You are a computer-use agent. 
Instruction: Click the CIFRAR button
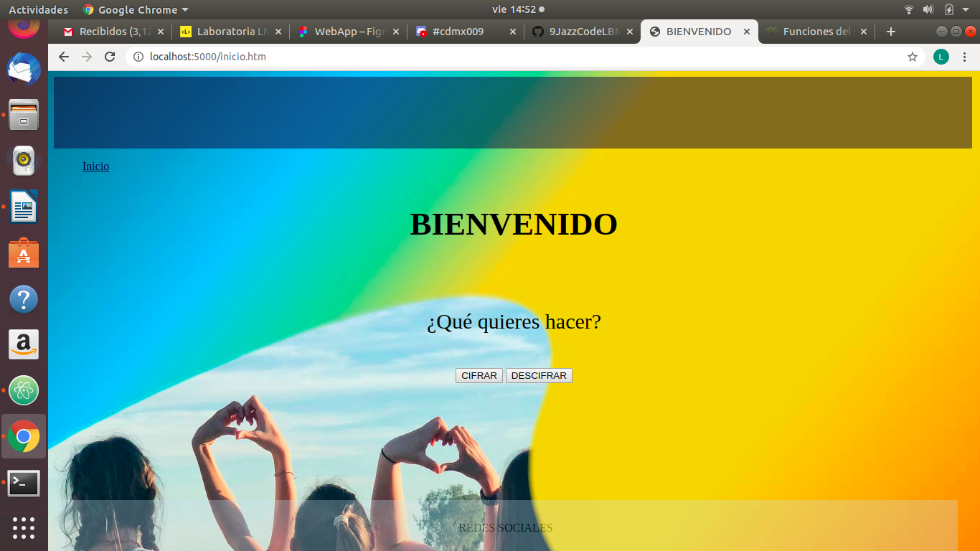coord(479,376)
